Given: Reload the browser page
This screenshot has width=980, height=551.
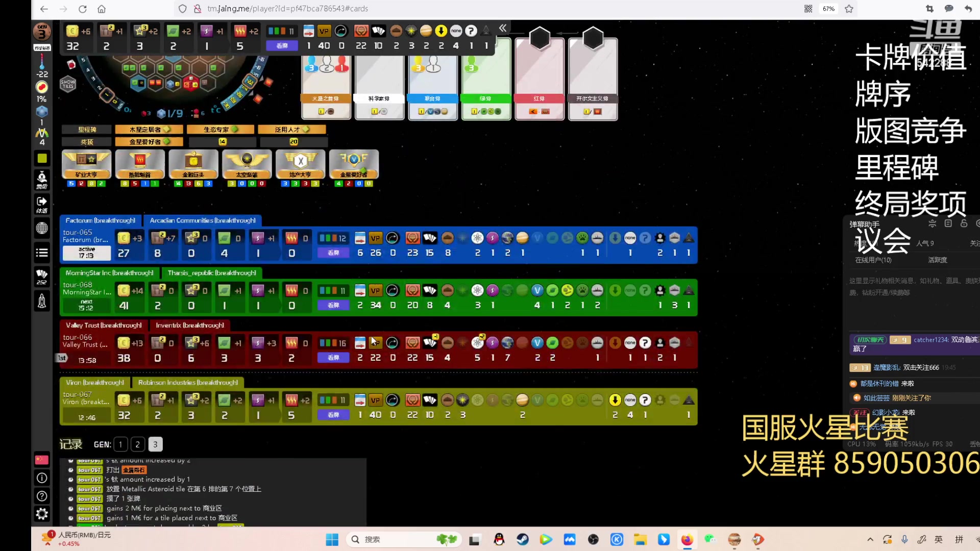Looking at the screenshot, I should (83, 9).
